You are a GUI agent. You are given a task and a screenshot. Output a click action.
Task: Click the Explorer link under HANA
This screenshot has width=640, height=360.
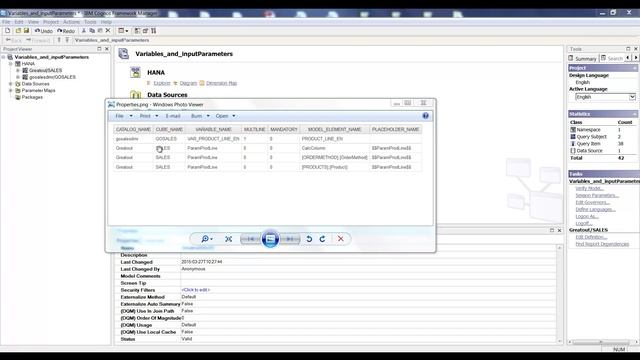pyautogui.click(x=162, y=83)
